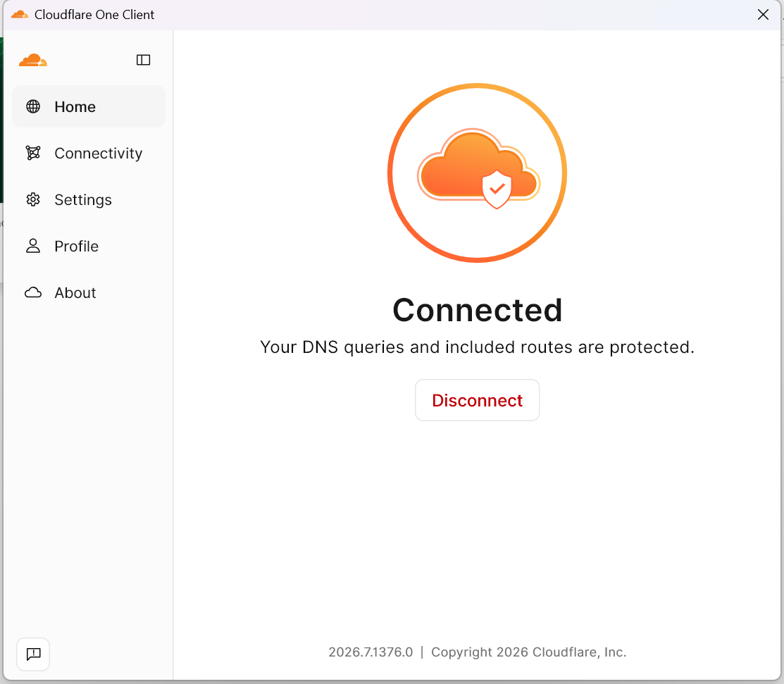Click the network icon beside Connectivity

(33, 153)
